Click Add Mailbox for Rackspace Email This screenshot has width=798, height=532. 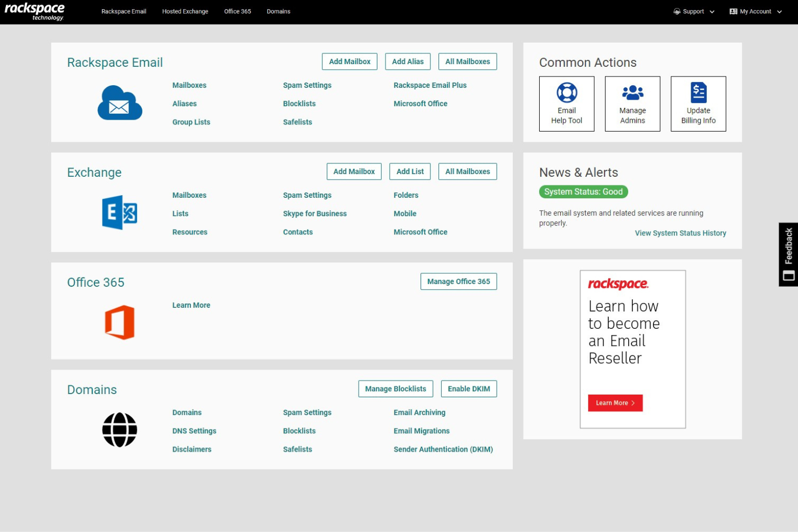pos(349,61)
